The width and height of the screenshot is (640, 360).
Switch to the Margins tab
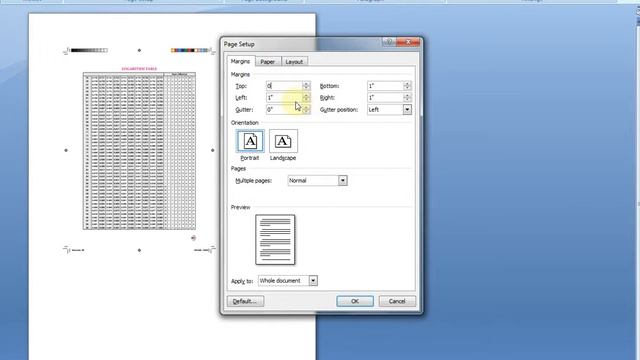point(240,61)
